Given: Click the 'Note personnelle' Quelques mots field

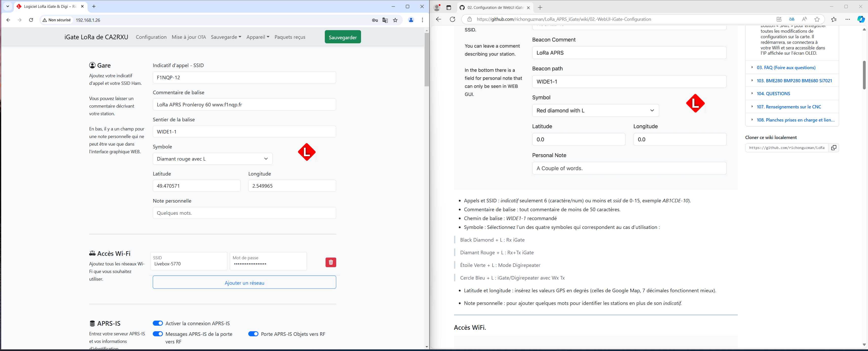Looking at the screenshot, I should (244, 213).
